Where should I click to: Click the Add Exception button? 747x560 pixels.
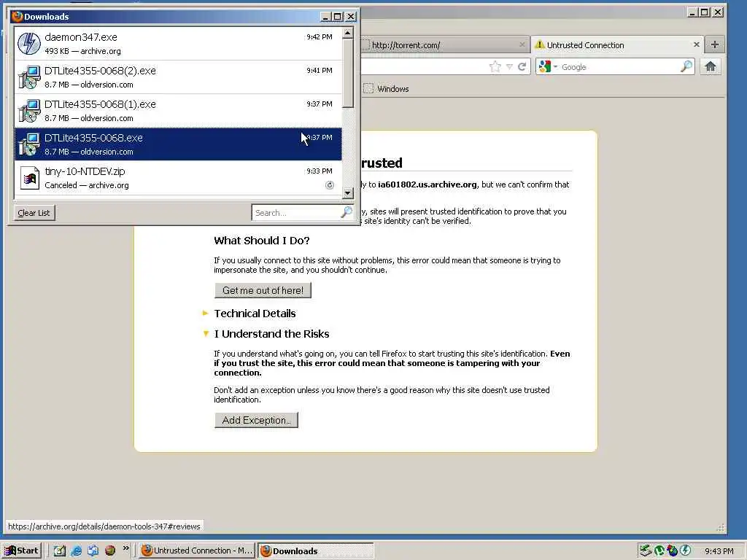(x=256, y=420)
